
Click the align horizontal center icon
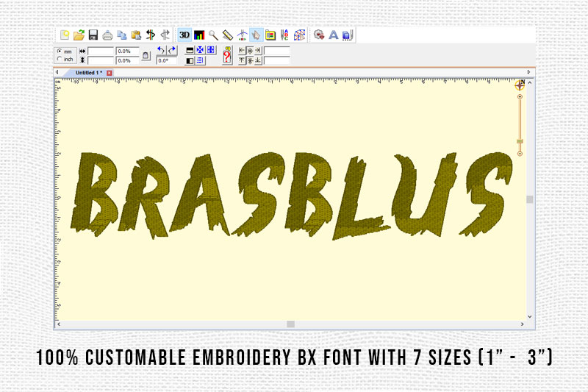(250, 51)
